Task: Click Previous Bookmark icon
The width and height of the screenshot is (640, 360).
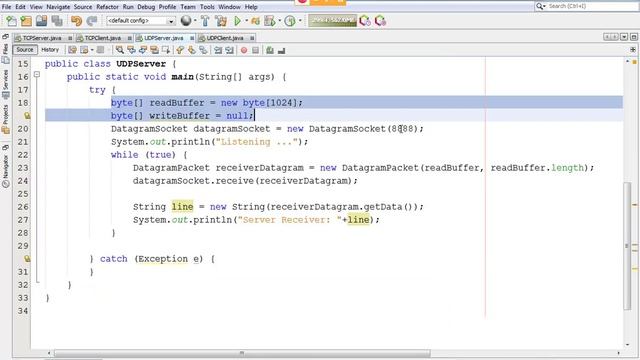Action: 180,50
